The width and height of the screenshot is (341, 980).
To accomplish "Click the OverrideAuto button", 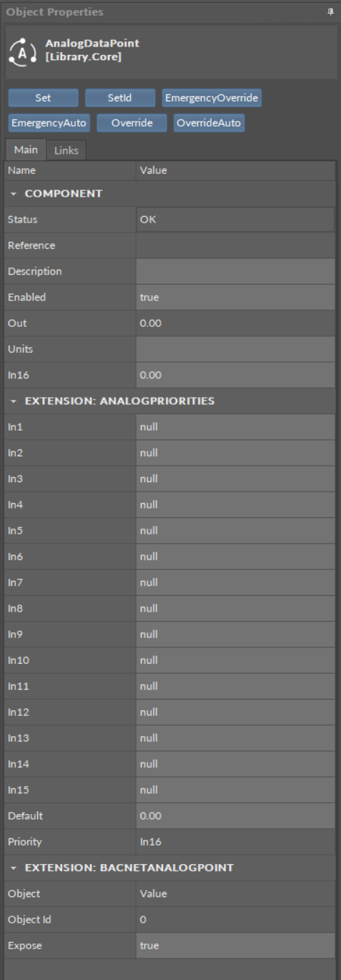I will click(209, 123).
